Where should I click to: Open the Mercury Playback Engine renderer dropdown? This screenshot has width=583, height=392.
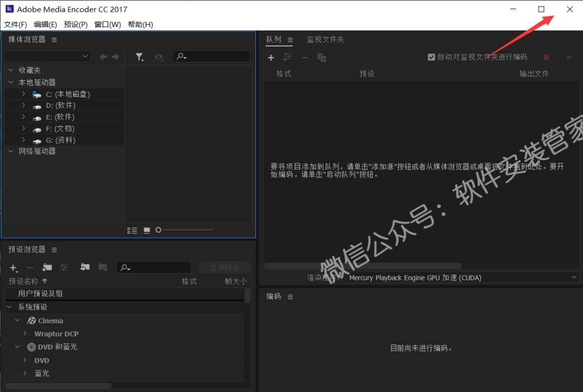coord(462,278)
